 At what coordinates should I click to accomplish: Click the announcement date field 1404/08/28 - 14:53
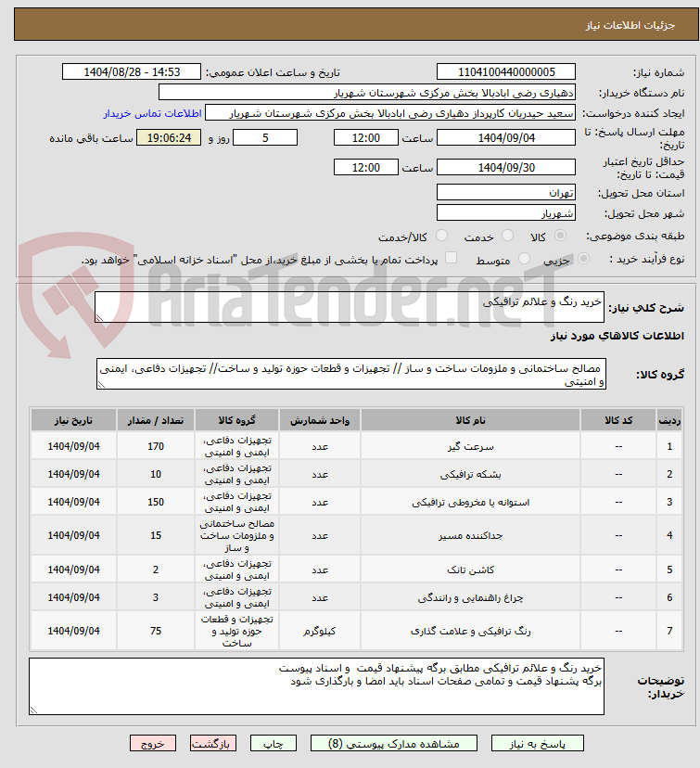point(132,72)
